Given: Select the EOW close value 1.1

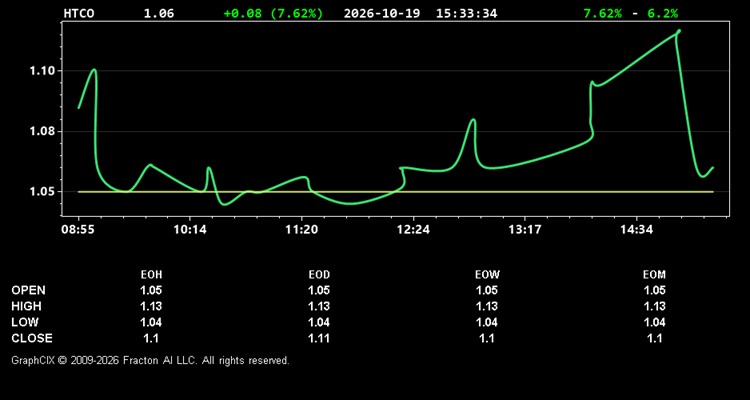Looking at the screenshot, I should 487,338.
